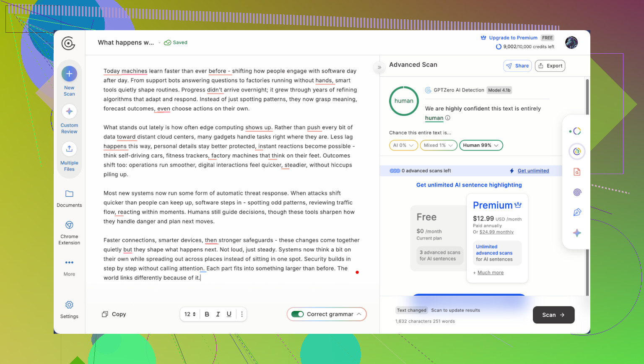The height and width of the screenshot is (364, 644).
Task: Open Settings gear in sidebar
Action: pos(69,305)
